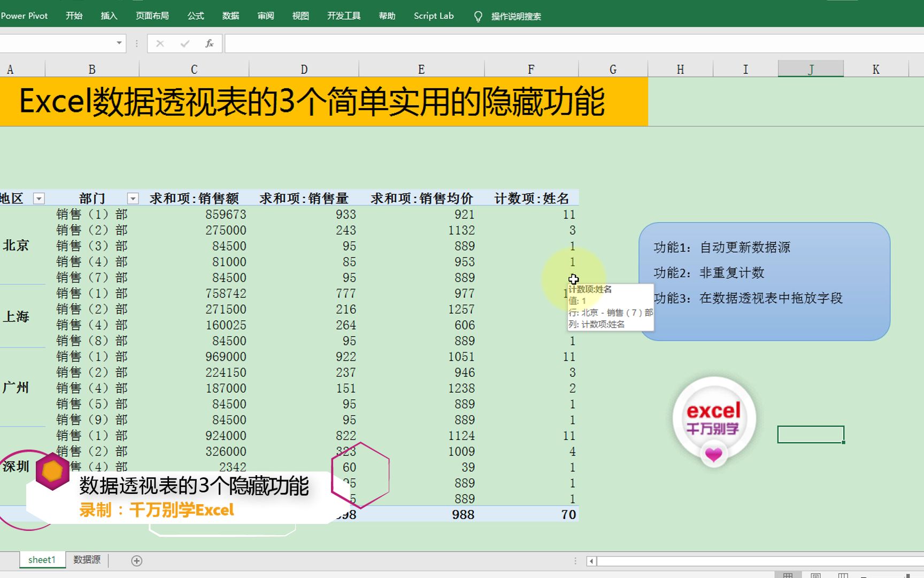Select column F header

pos(531,70)
